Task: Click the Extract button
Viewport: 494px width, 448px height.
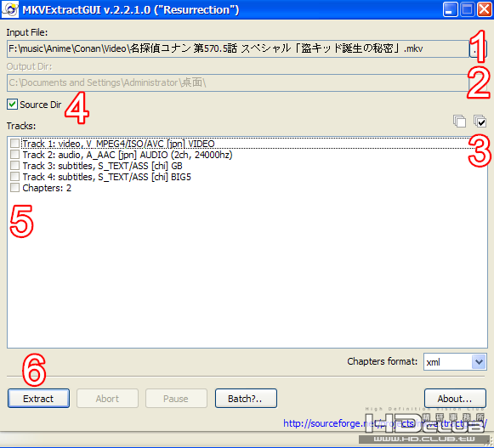Action: [38, 399]
